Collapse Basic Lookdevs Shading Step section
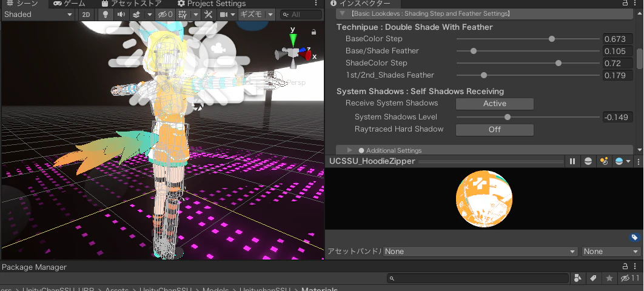Screen dimensions: 644x291 342,13
